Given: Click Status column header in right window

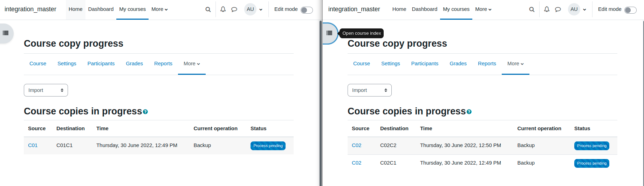Looking at the screenshot, I should tap(582, 129).
